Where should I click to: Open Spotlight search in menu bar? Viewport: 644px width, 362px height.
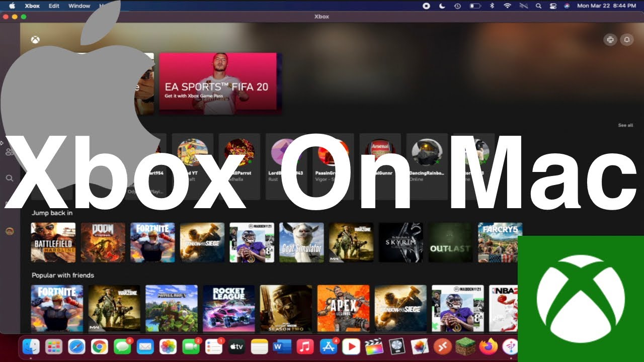point(538,6)
